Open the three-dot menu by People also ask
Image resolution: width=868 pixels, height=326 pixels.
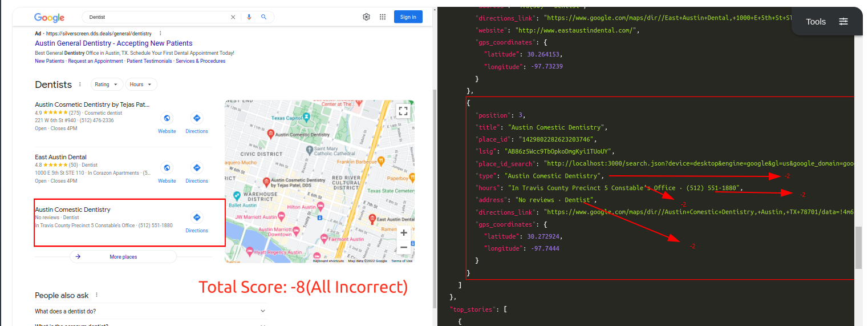pyautogui.click(x=96, y=295)
